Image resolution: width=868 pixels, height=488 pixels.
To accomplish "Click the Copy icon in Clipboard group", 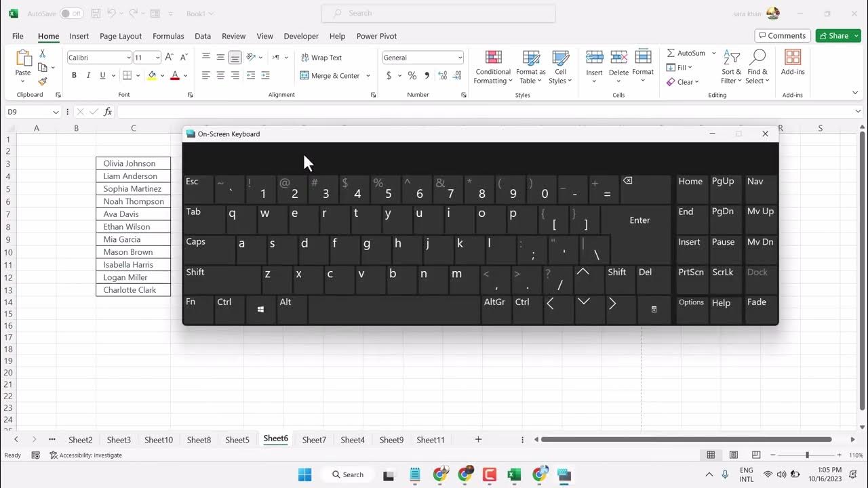I will coord(43,67).
